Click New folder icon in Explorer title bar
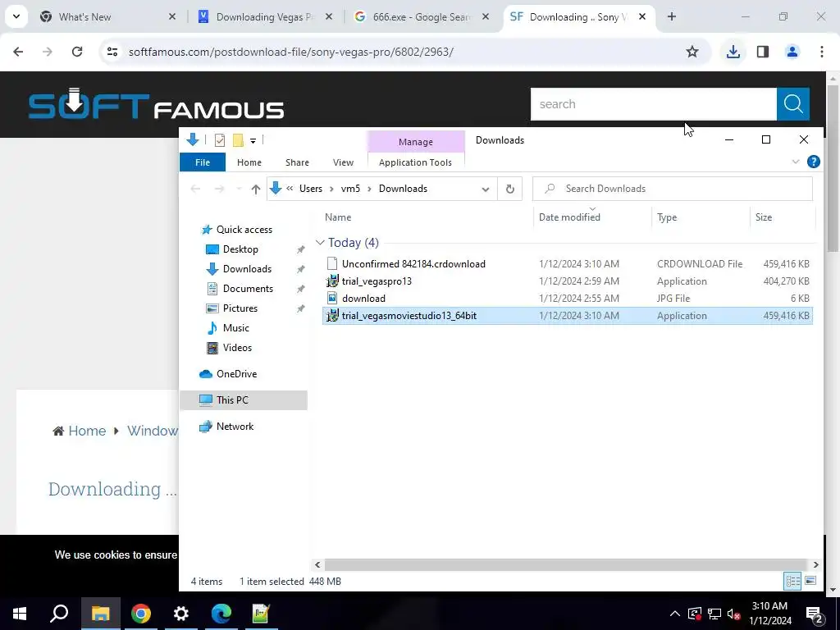Viewport: 840px width, 630px height. (239, 140)
